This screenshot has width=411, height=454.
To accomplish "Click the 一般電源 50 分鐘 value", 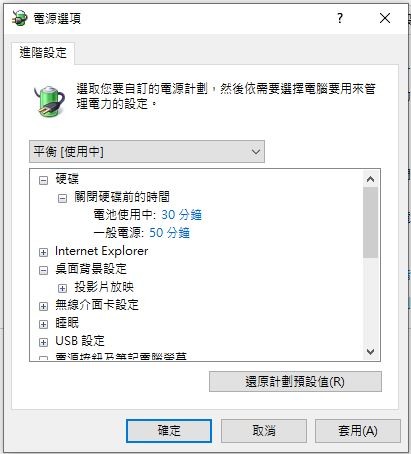I will [169, 233].
